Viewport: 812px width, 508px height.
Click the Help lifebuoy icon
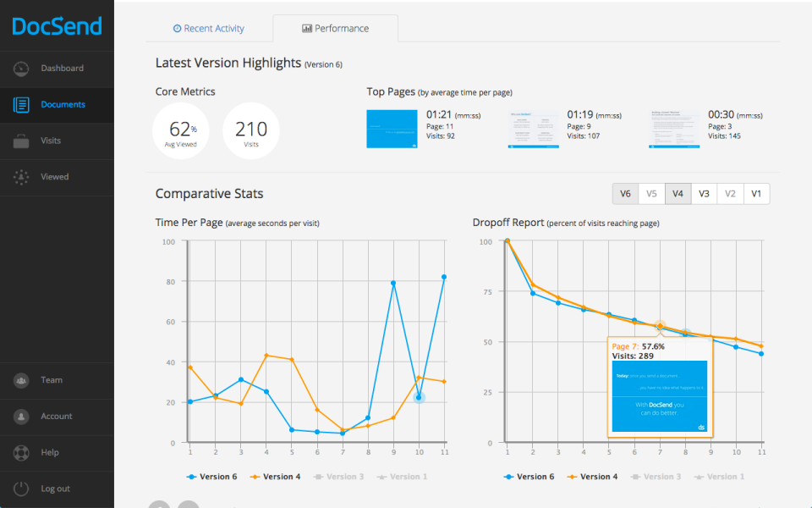(x=21, y=452)
